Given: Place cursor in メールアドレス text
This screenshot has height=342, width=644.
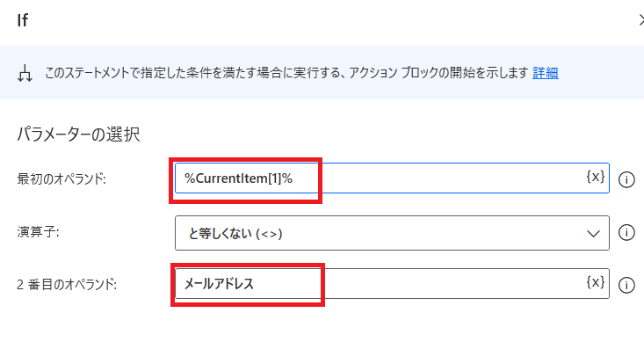Looking at the screenshot, I should tap(219, 284).
